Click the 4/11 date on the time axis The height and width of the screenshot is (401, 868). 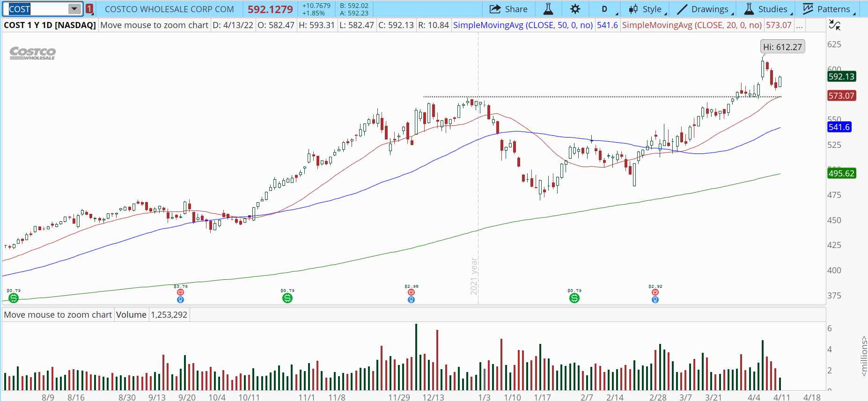(x=781, y=397)
